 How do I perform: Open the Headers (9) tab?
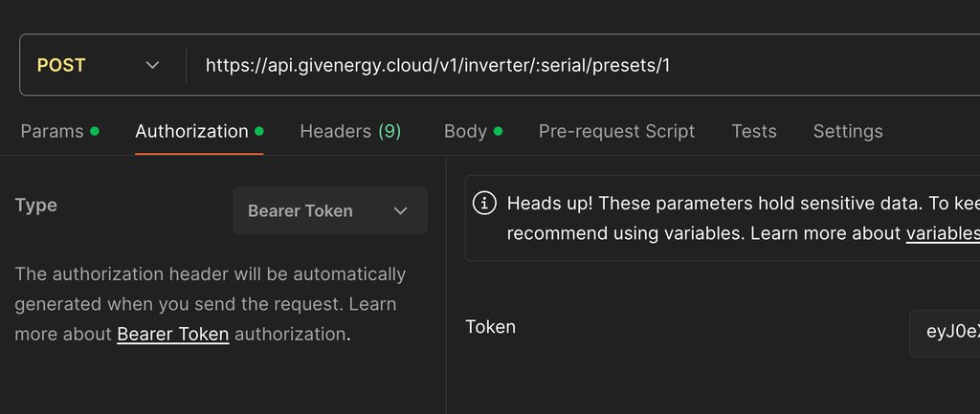coord(350,131)
